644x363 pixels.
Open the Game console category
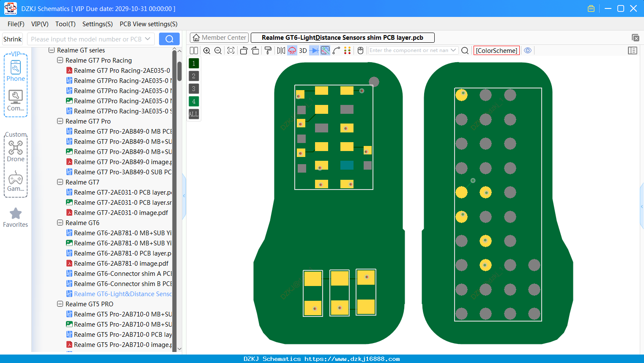tap(16, 181)
